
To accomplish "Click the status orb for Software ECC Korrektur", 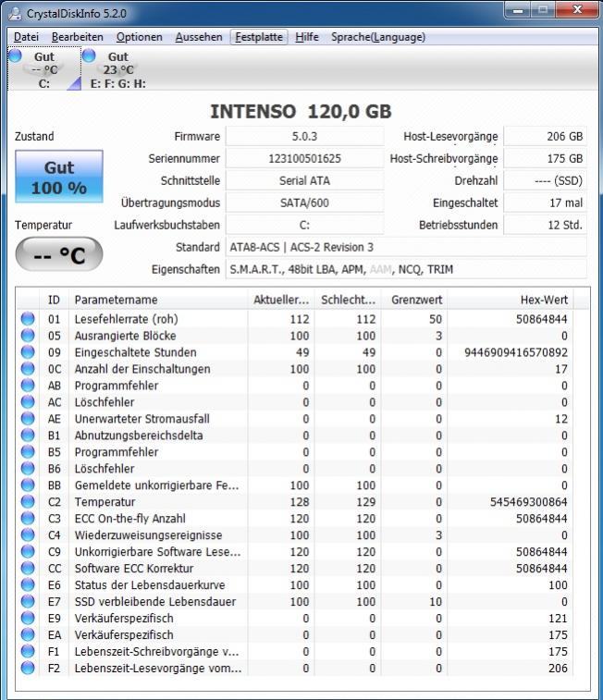I will pos(28,568).
